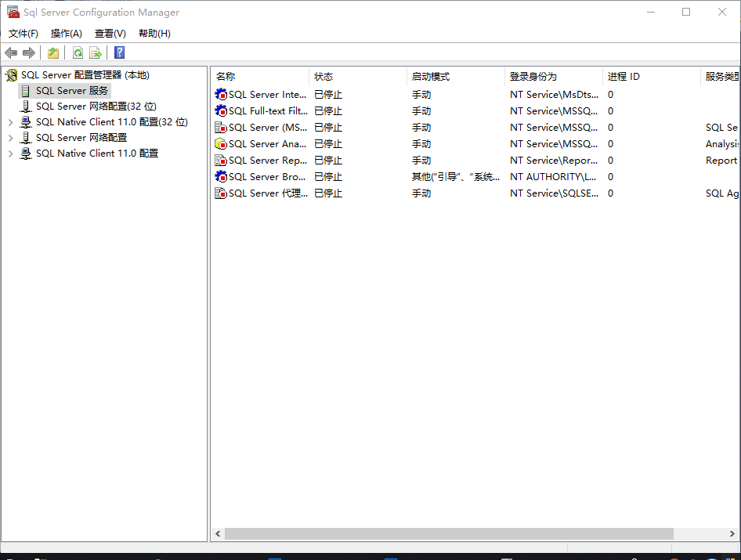This screenshot has width=741, height=560.
Task: Click the SQL Server 服务 tree node icon
Action: (x=26, y=91)
